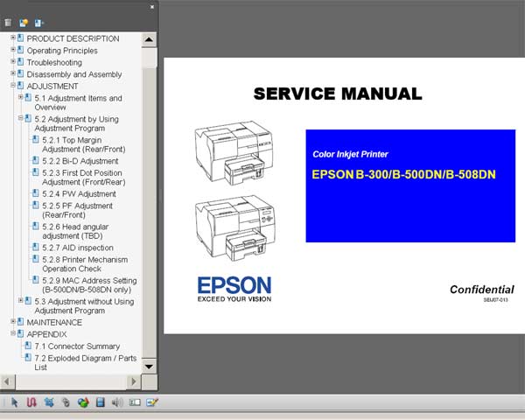Select the ADJUSTMENT bookmark
This screenshot has width=525, height=420.
52,87
